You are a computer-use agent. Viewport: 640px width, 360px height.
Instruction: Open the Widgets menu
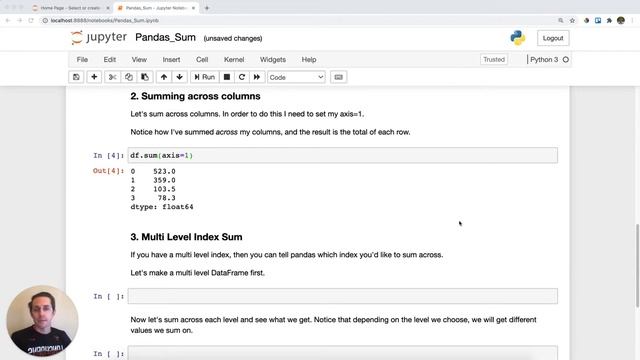point(273,60)
